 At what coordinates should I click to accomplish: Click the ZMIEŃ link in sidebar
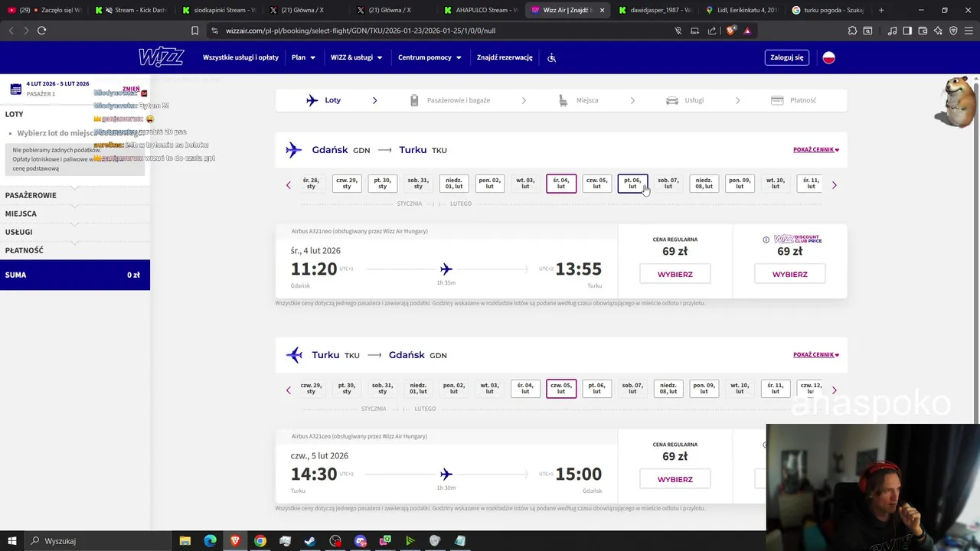[131, 89]
